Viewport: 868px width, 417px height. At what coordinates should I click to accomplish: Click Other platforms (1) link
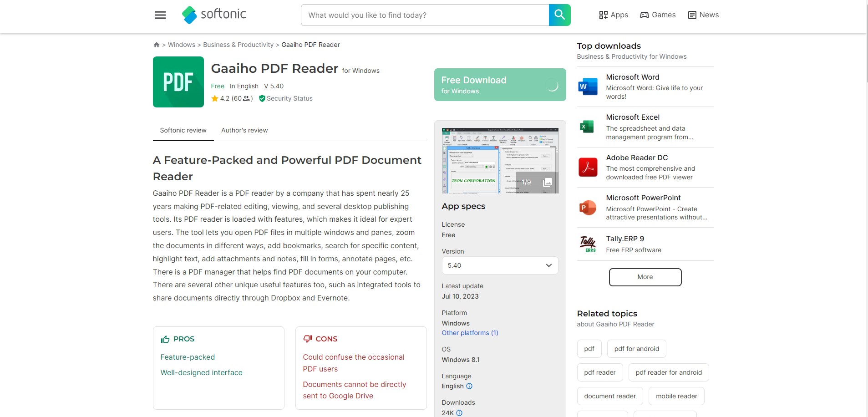point(470,333)
